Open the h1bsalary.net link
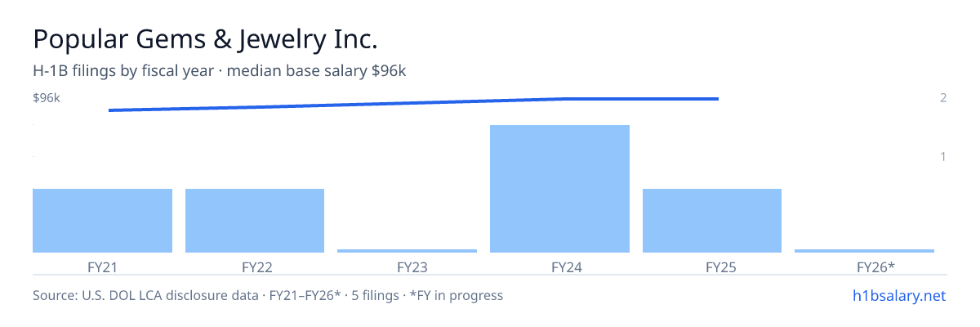980x327 pixels. pyautogui.click(x=898, y=295)
